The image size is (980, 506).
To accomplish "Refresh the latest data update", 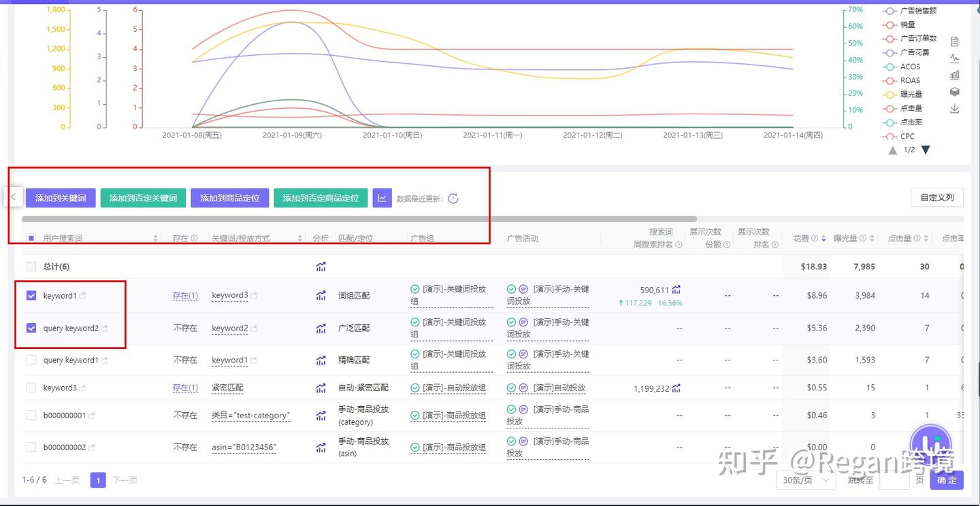I will [453, 199].
